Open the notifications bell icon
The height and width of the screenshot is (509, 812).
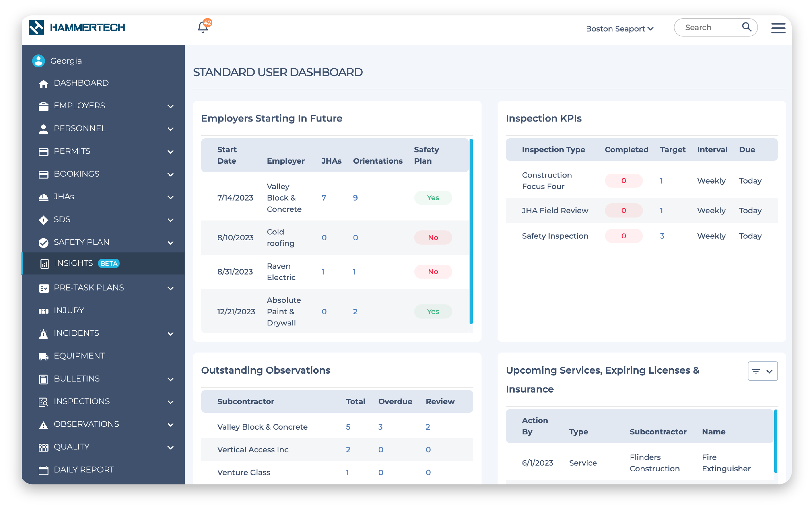click(203, 27)
